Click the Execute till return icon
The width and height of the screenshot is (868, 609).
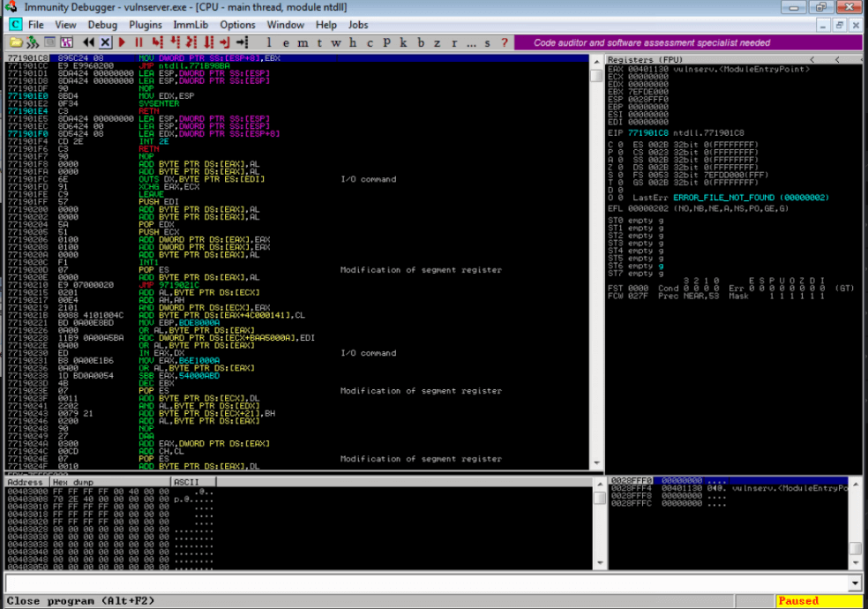225,42
